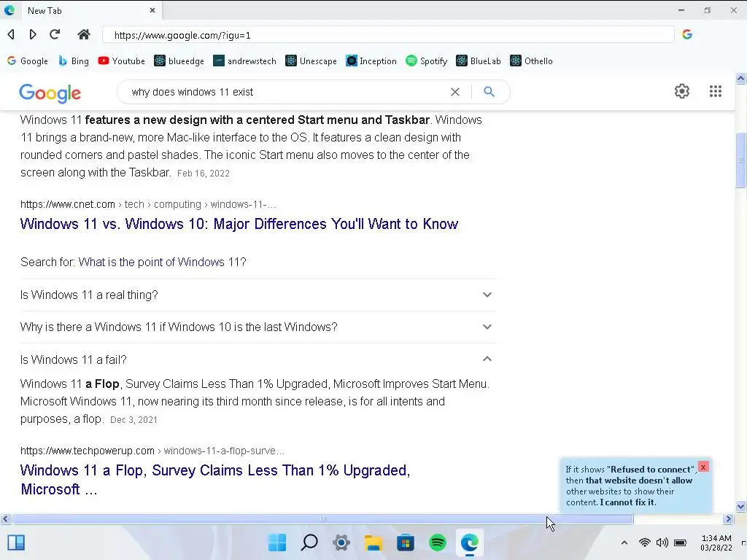Click the Inception bookmark icon
The height and width of the screenshot is (560, 747).
352,61
